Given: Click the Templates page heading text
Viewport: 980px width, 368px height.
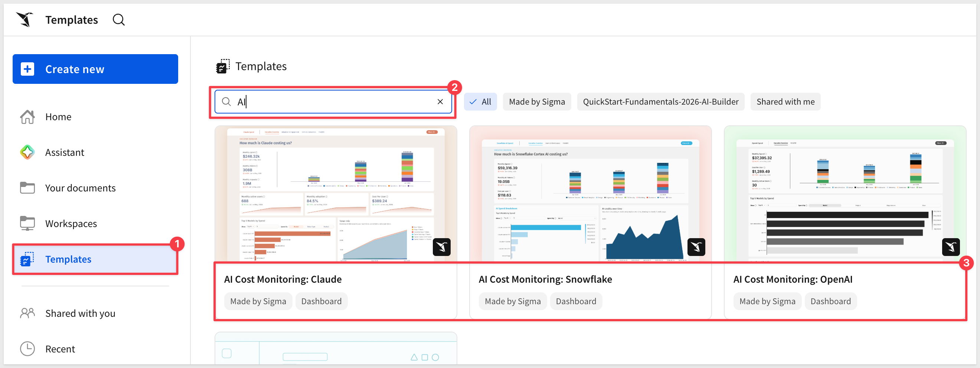Looking at the screenshot, I should 261,66.
